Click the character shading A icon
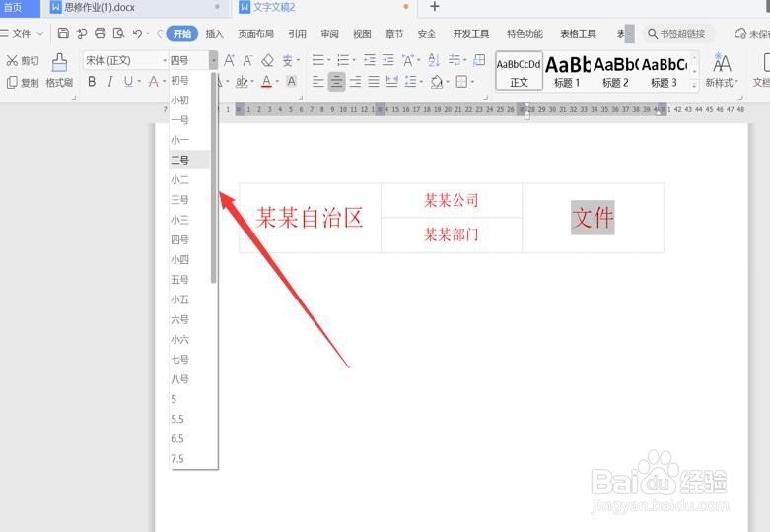770x532 pixels. coord(291,82)
